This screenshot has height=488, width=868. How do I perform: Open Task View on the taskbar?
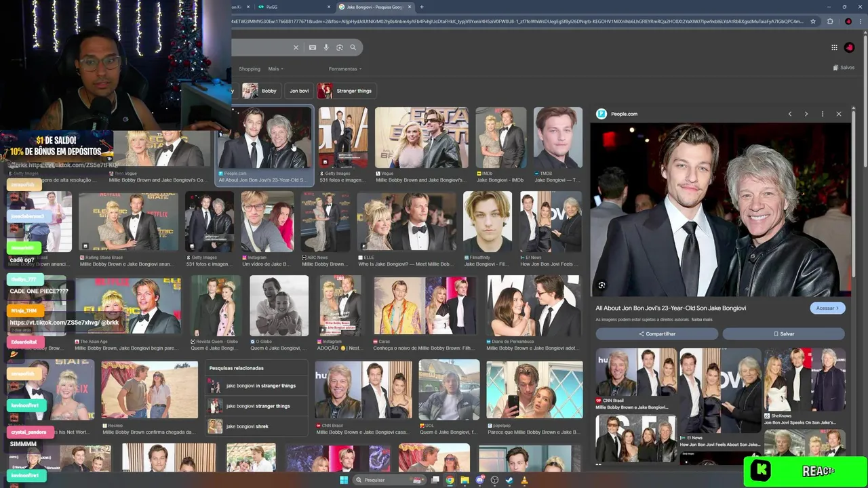435,480
